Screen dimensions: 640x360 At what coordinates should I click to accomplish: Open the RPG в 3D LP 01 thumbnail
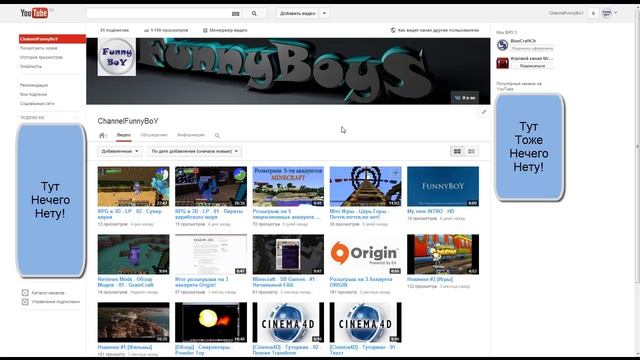click(x=211, y=186)
